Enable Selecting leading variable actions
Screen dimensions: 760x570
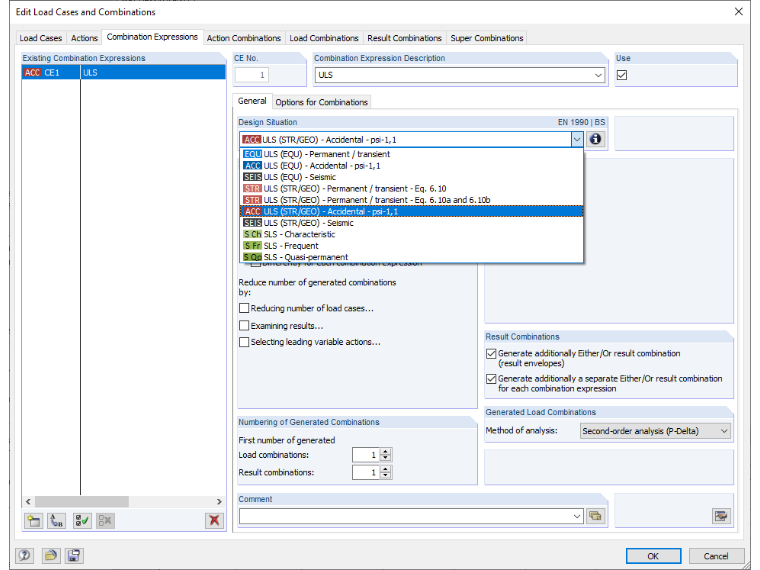pos(244,342)
